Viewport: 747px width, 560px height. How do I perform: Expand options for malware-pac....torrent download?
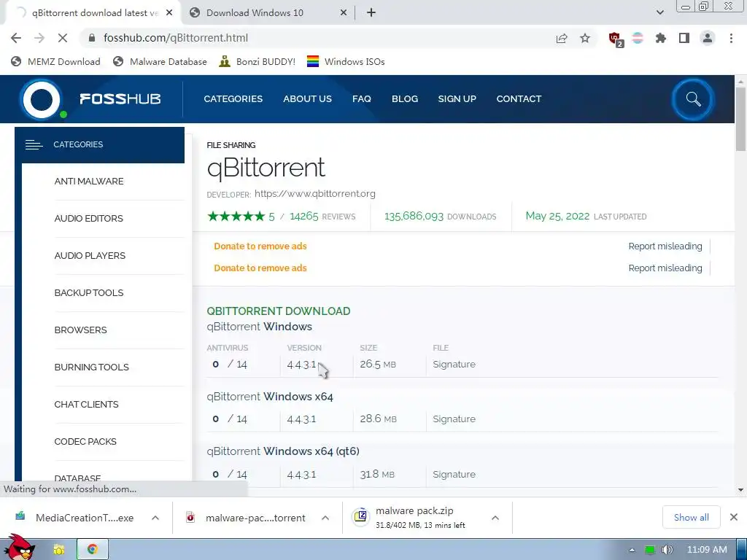(325, 518)
